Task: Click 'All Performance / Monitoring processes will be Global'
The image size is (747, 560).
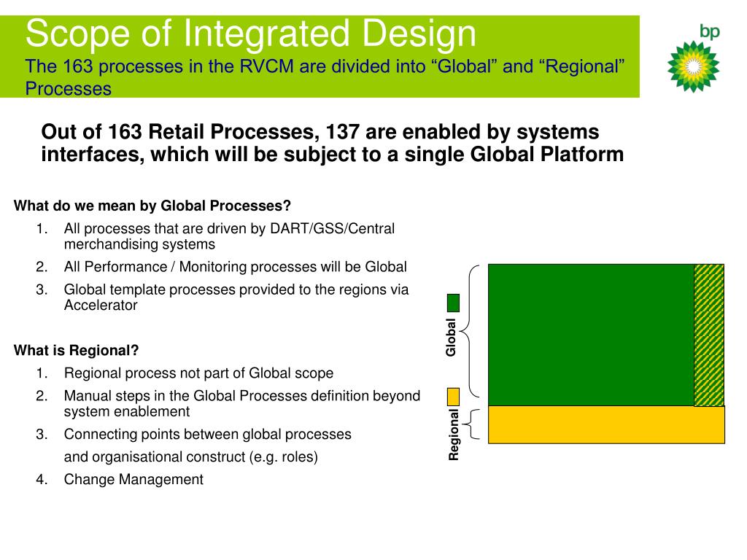Action: pyautogui.click(x=236, y=267)
